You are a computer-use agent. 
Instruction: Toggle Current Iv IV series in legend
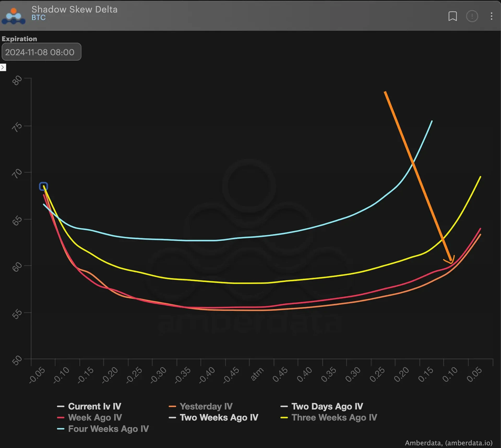pyautogui.click(x=89, y=406)
